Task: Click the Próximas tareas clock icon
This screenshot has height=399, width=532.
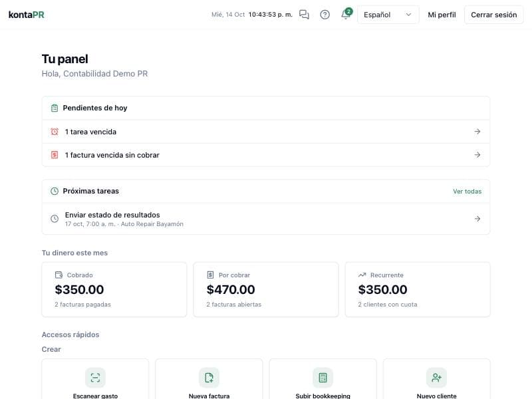Action: pos(55,191)
